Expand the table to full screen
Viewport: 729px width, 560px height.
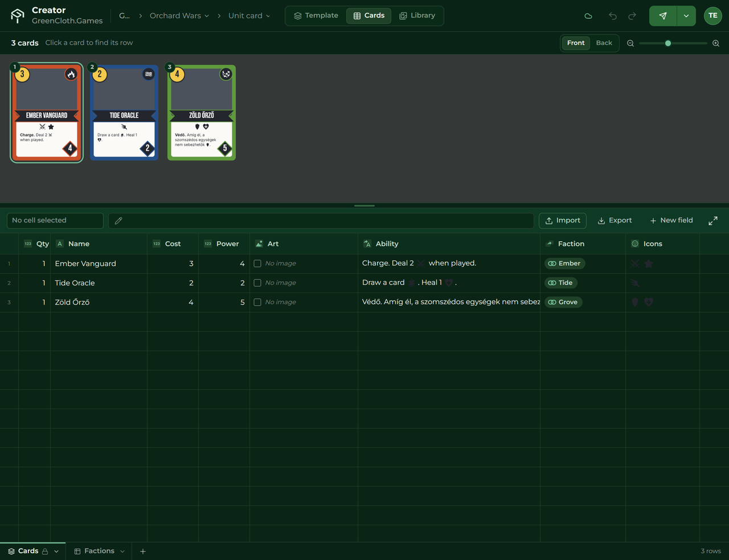coord(713,221)
